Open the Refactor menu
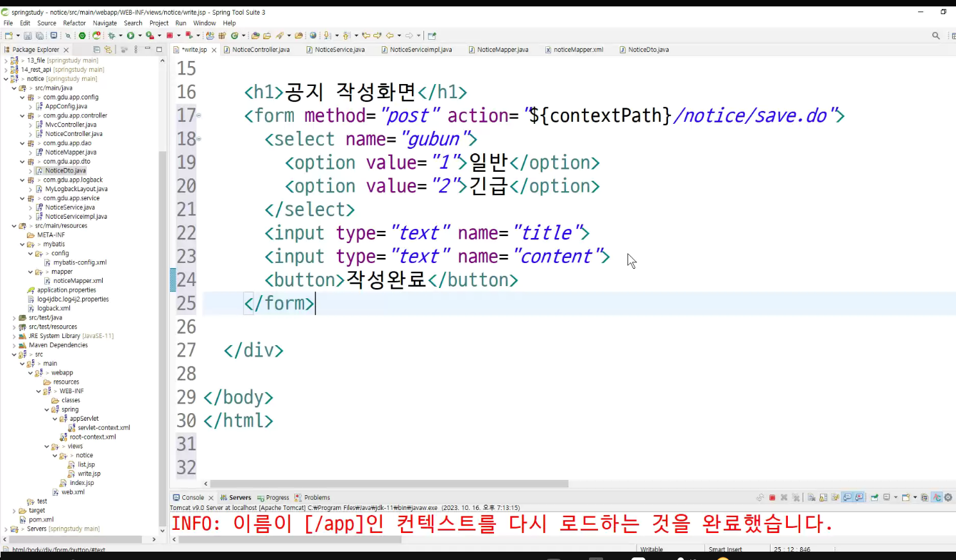Image resolution: width=956 pixels, height=560 pixels. 74,23
